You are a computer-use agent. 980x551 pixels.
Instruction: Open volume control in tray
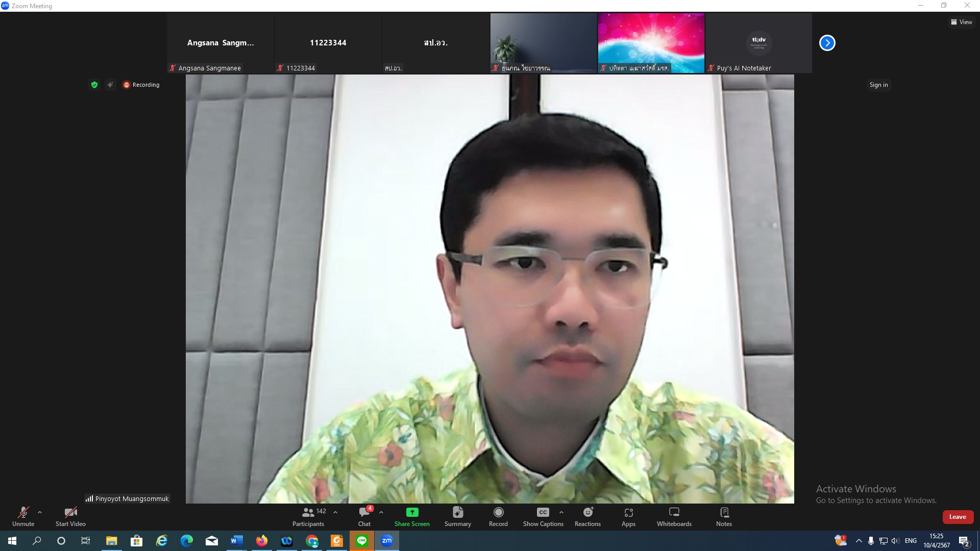pyautogui.click(x=895, y=541)
